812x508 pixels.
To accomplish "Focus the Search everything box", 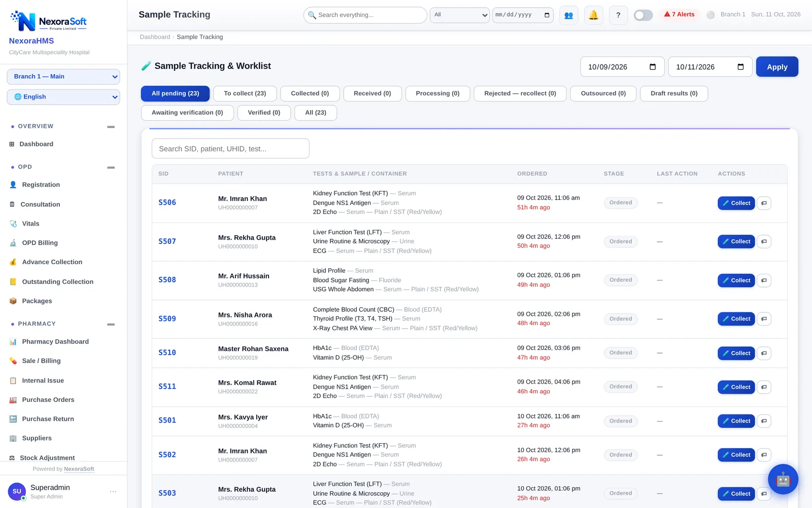I will pos(365,15).
